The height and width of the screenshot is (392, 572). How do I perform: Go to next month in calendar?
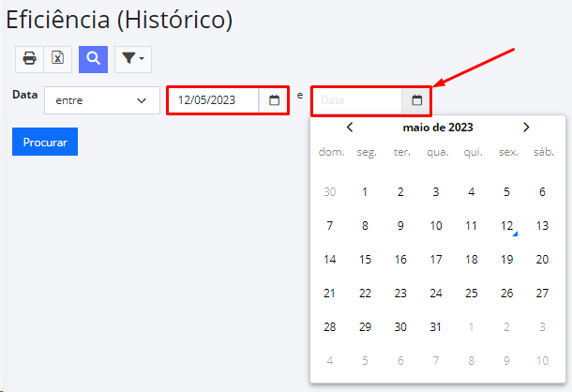pyautogui.click(x=526, y=128)
